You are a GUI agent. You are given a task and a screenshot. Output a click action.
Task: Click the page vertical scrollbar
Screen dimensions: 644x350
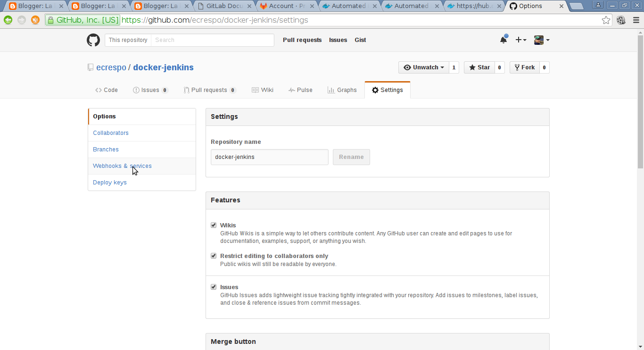[x=640, y=189]
